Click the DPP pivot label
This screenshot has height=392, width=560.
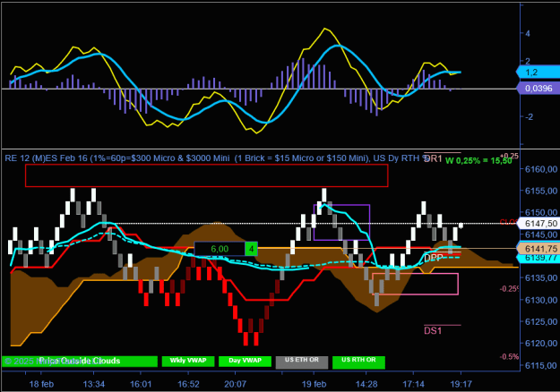coord(433,258)
